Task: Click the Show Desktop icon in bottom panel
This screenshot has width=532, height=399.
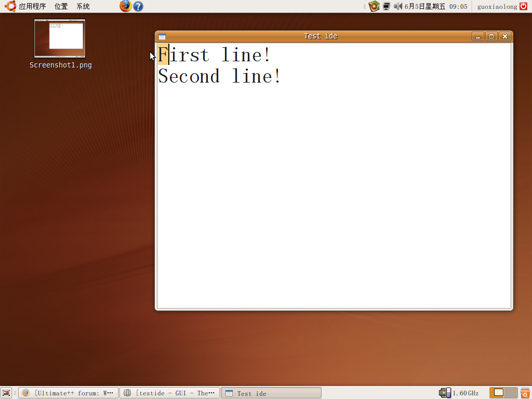Action: pyautogui.click(x=6, y=393)
